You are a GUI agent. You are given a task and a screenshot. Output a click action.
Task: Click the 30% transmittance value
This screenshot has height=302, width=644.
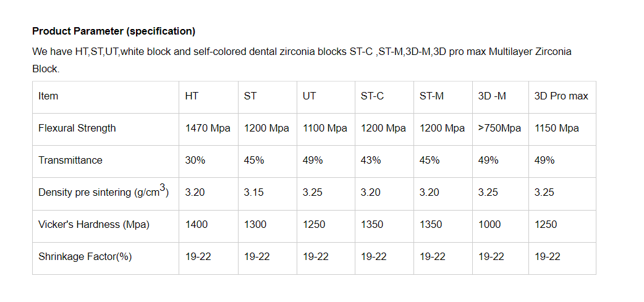195,161
